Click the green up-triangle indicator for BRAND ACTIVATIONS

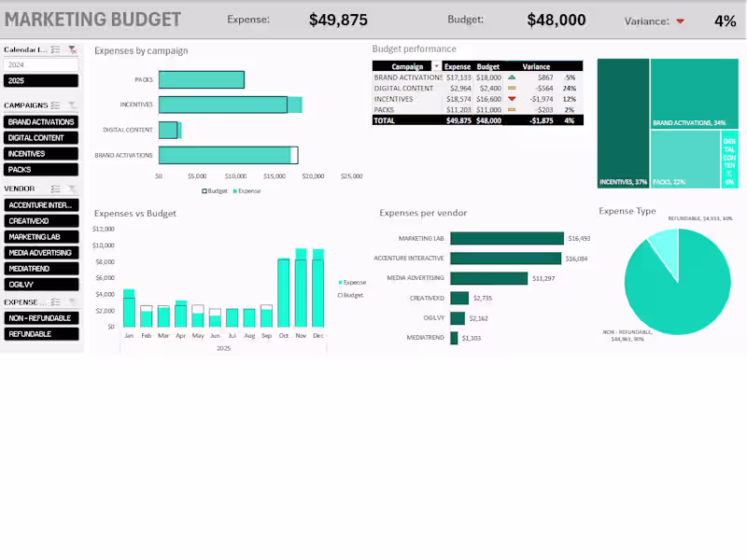[x=512, y=77]
